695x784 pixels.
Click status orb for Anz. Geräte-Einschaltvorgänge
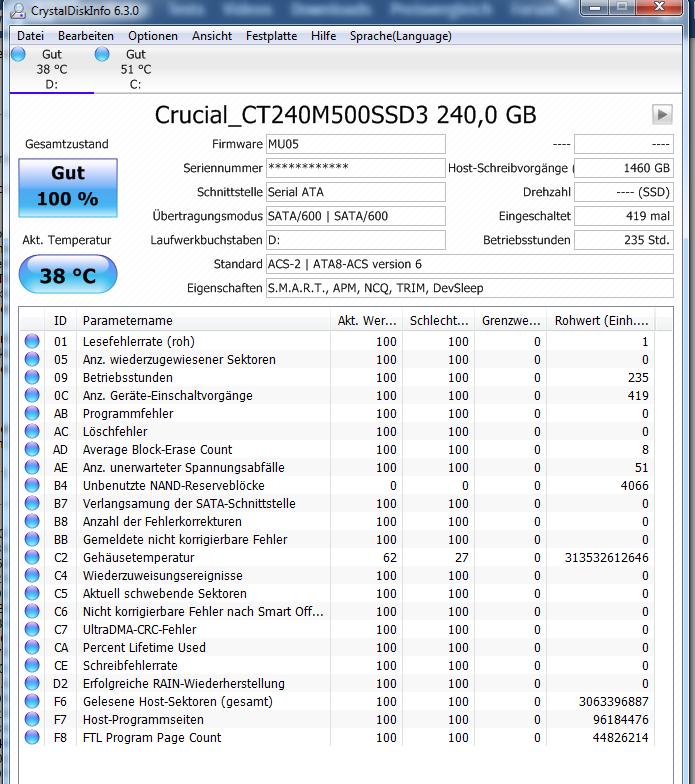32,395
